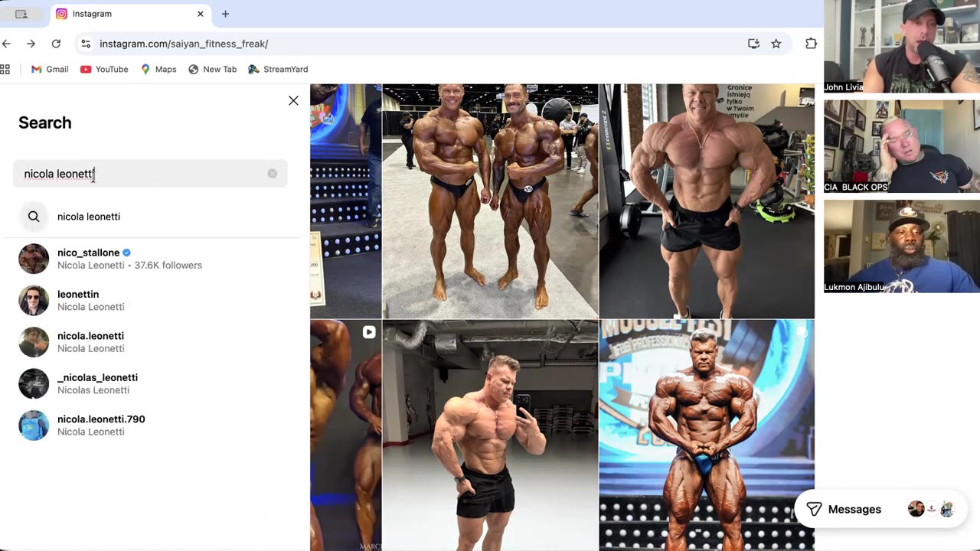Open the apps grid in bookmarks bar
Viewport: 980px width, 551px height.
pos(5,69)
